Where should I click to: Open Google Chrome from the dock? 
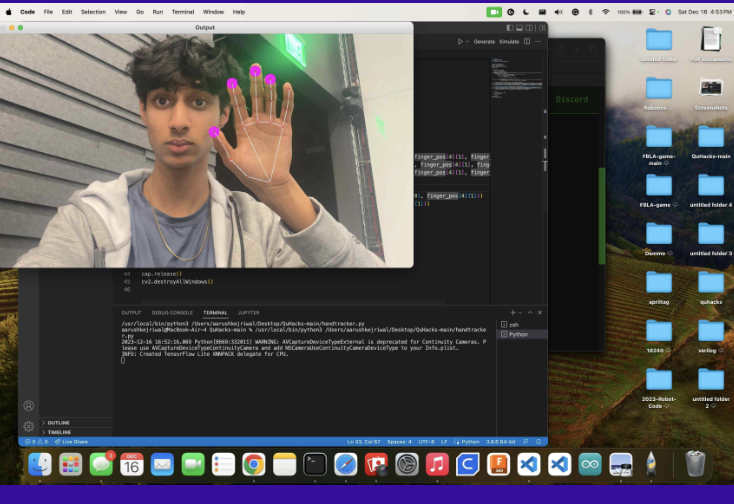click(254, 465)
